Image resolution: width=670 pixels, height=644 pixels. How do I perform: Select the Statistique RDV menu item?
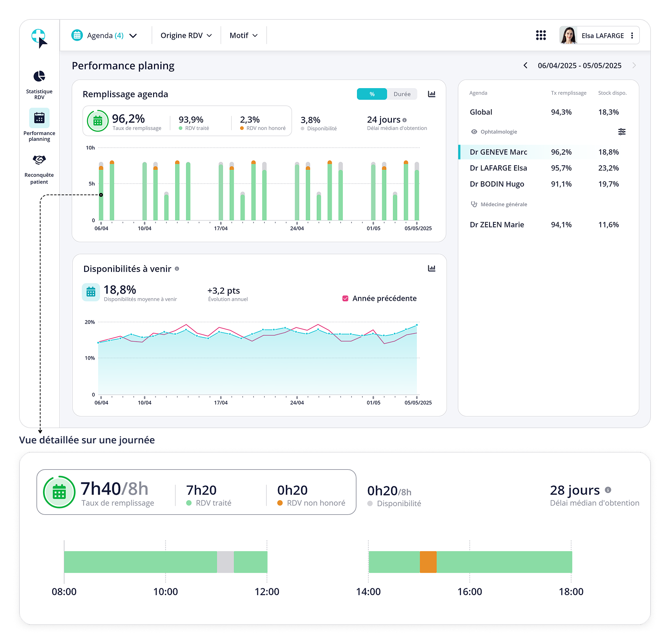tap(39, 85)
